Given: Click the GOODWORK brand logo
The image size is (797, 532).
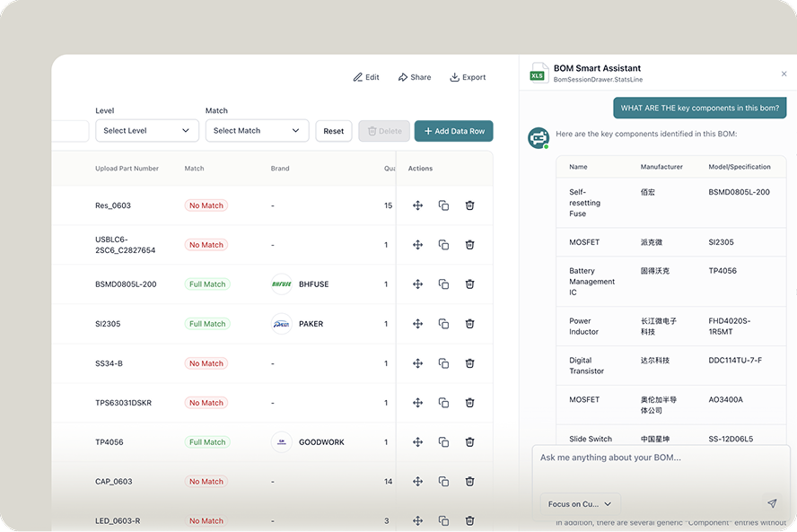Looking at the screenshot, I should [282, 442].
